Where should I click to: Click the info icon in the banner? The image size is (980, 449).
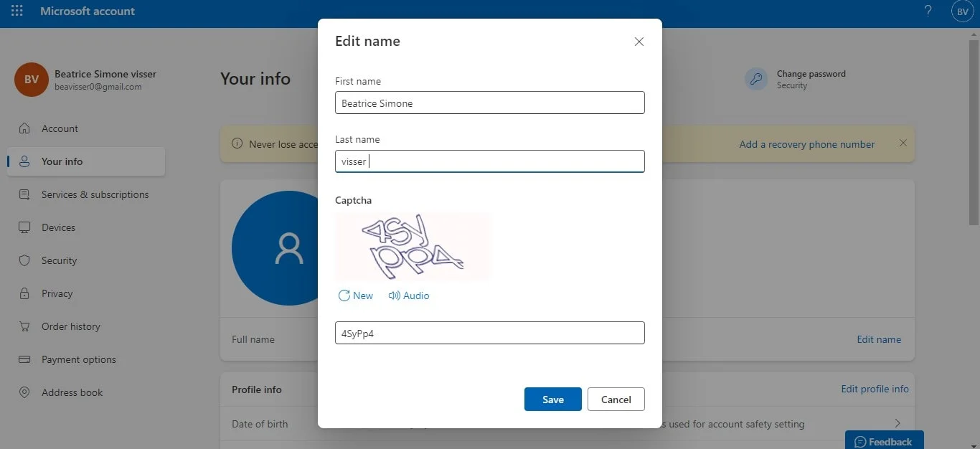(x=237, y=143)
